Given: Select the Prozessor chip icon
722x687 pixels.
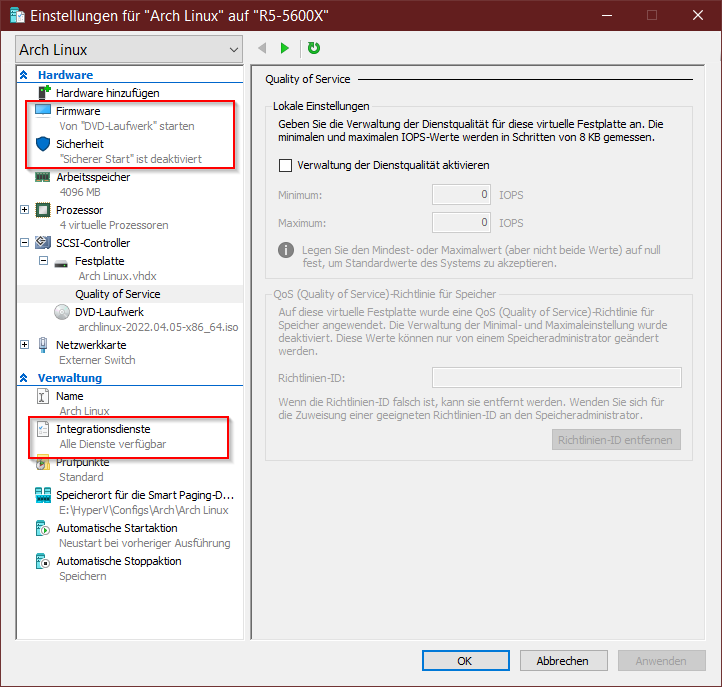Looking at the screenshot, I should (43, 210).
